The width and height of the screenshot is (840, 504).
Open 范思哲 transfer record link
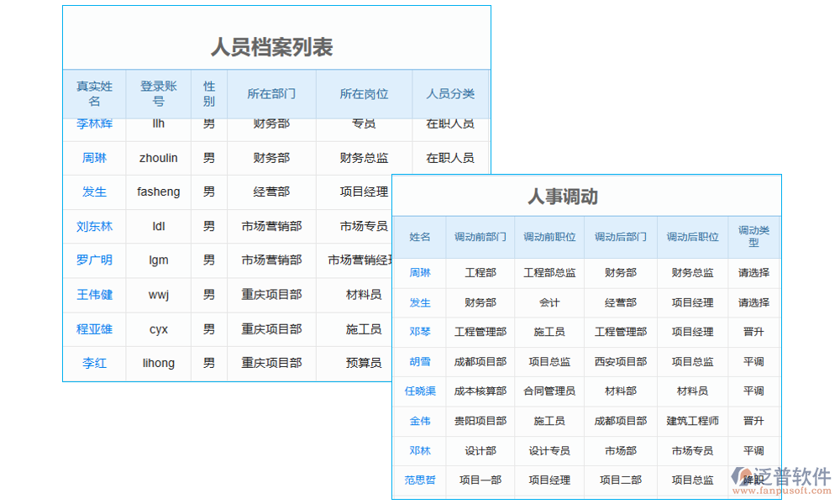tap(420, 480)
